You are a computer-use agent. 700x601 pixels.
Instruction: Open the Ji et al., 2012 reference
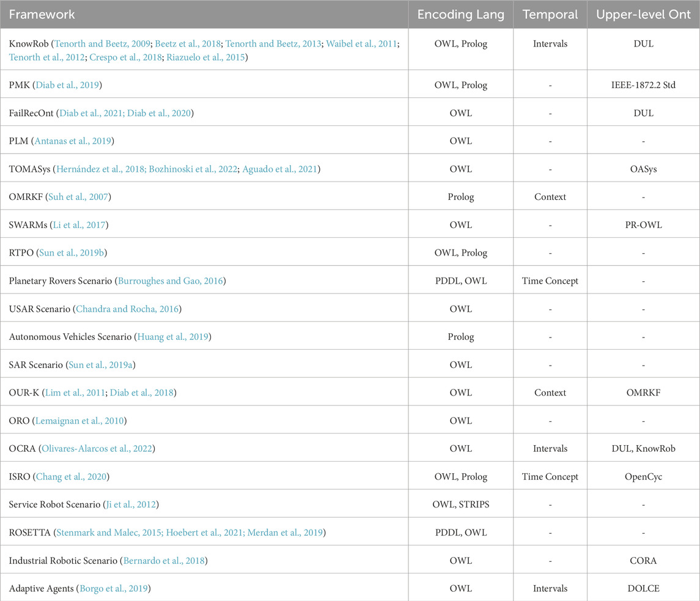click(131, 504)
